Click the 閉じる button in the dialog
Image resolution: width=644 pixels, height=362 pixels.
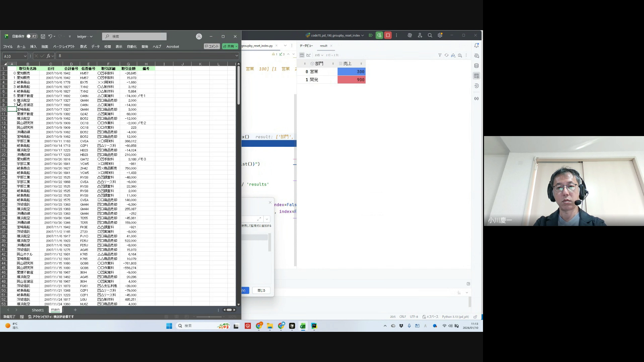[261, 291]
